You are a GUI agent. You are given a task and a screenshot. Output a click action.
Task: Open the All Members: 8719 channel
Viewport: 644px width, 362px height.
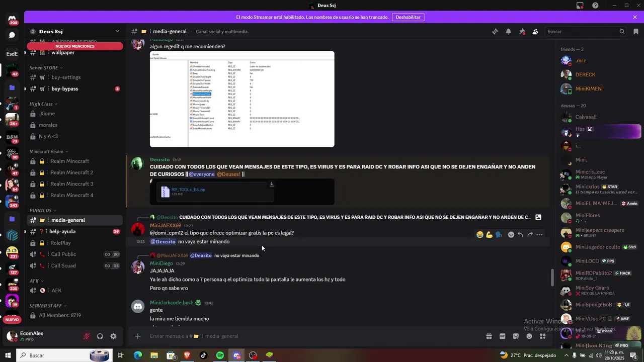[75, 316]
